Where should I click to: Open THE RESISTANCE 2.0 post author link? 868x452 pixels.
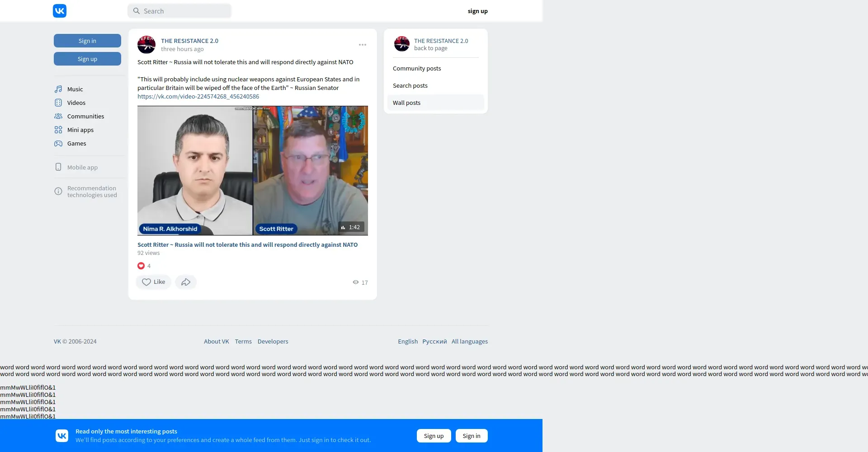coord(189,41)
